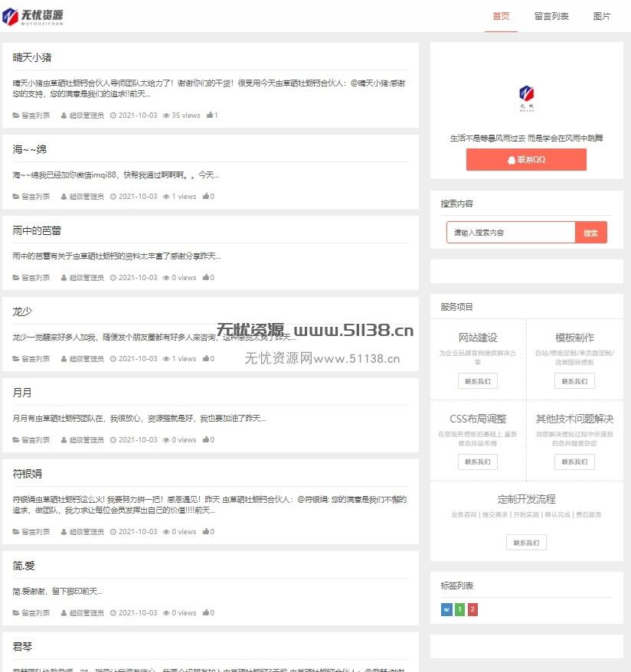Click 联系我们 under CSS布局调整
This screenshot has height=672, width=631.
pos(478,462)
